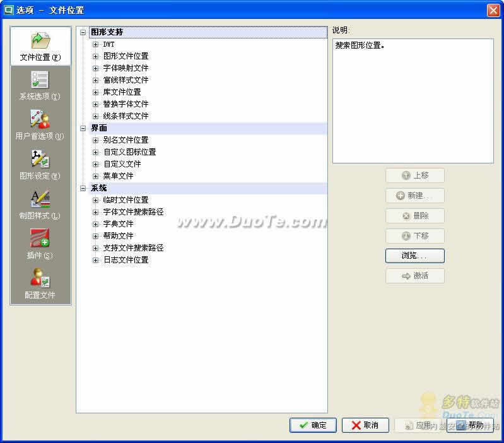
Task: Click the 应用 apply button
Action: pos(418,425)
